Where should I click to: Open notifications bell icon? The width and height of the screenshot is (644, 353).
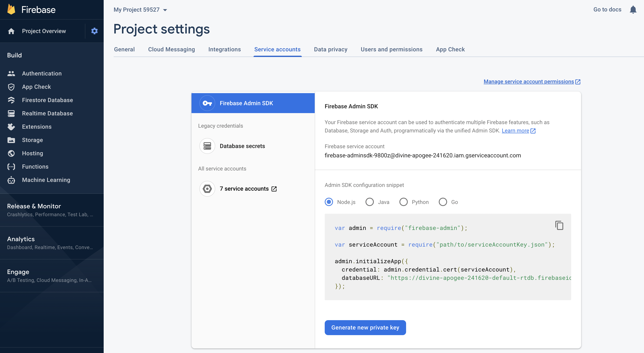pyautogui.click(x=633, y=10)
